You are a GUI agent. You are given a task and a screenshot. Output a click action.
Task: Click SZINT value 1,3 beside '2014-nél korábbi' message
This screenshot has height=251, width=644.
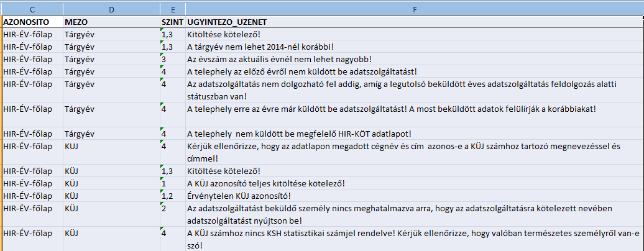(173, 47)
